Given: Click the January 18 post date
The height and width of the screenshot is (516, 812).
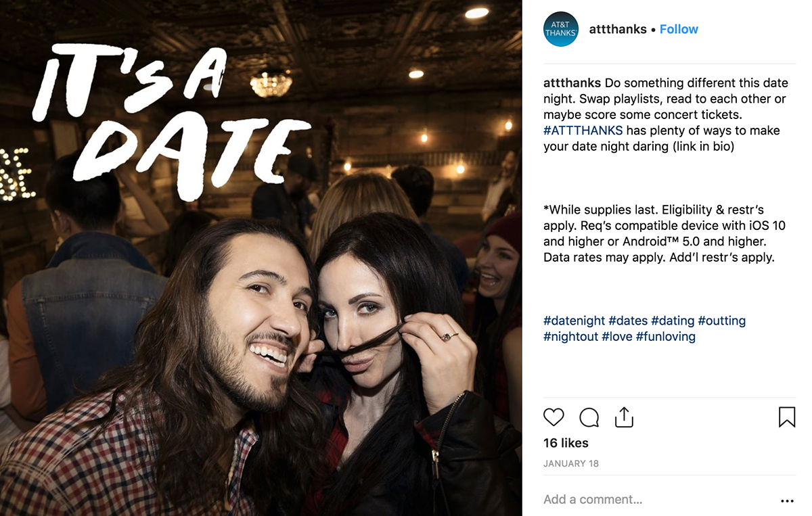Looking at the screenshot, I should [x=571, y=464].
